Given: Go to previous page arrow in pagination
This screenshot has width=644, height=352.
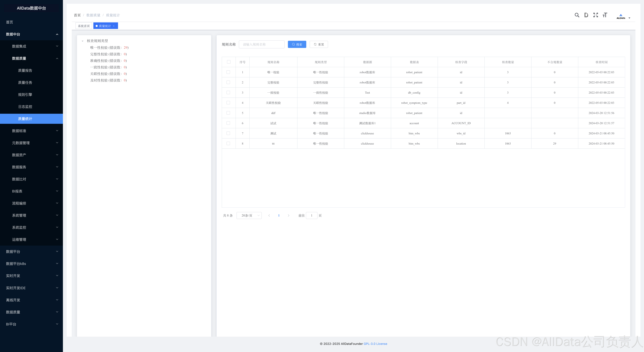Looking at the screenshot, I should click(269, 216).
